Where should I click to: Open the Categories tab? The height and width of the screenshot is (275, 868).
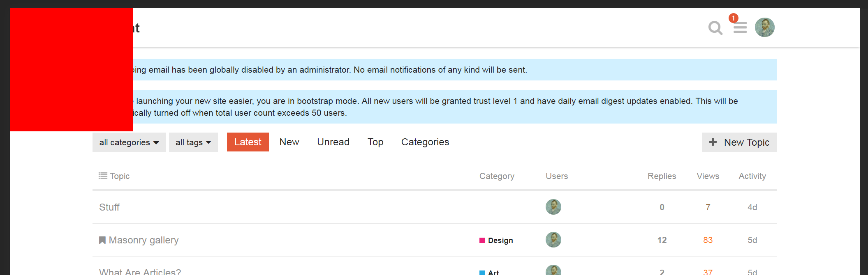(425, 142)
